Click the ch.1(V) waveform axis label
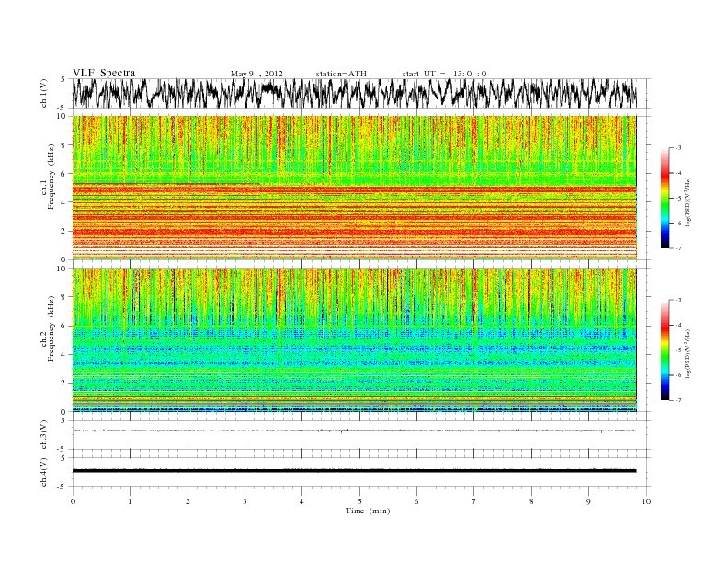Screen dimensions: 728x563 [44, 93]
